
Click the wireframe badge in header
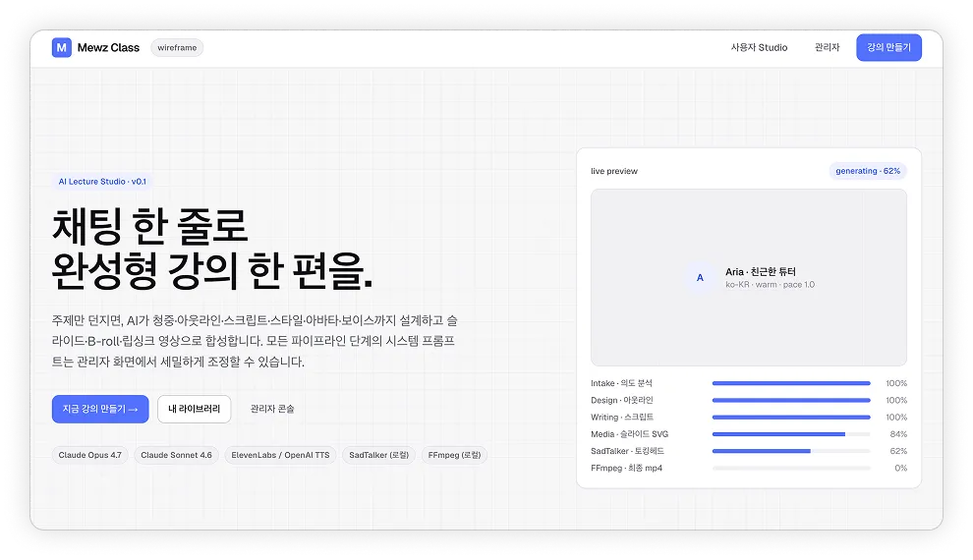coord(177,48)
